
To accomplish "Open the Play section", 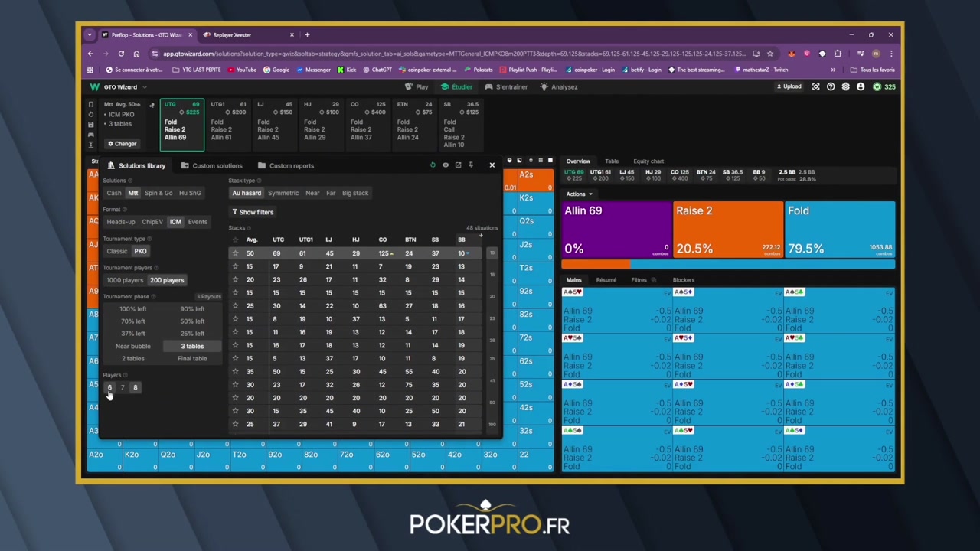I will (x=416, y=87).
